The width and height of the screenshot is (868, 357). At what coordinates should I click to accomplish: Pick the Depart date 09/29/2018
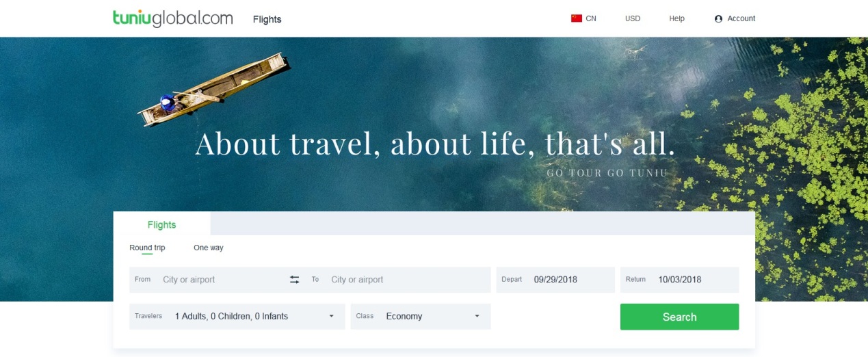click(x=555, y=280)
